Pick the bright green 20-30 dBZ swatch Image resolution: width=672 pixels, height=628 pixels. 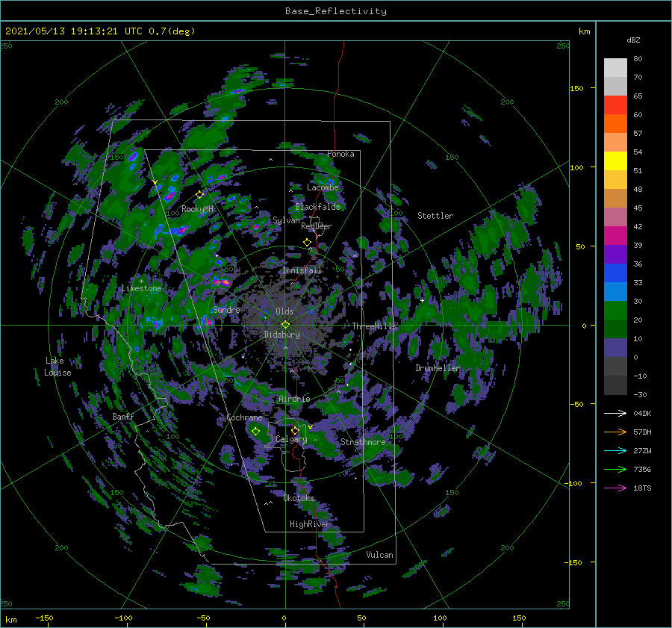(615, 311)
